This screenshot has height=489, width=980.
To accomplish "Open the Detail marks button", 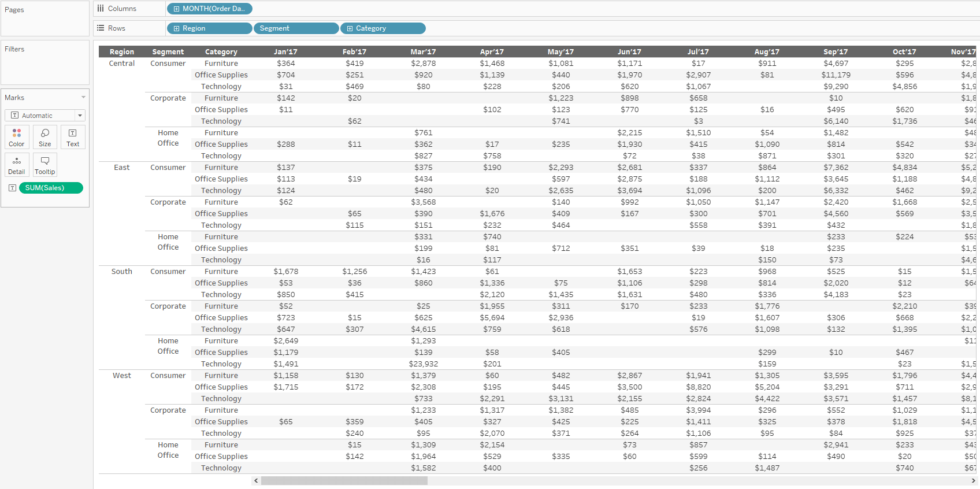I will point(17,165).
